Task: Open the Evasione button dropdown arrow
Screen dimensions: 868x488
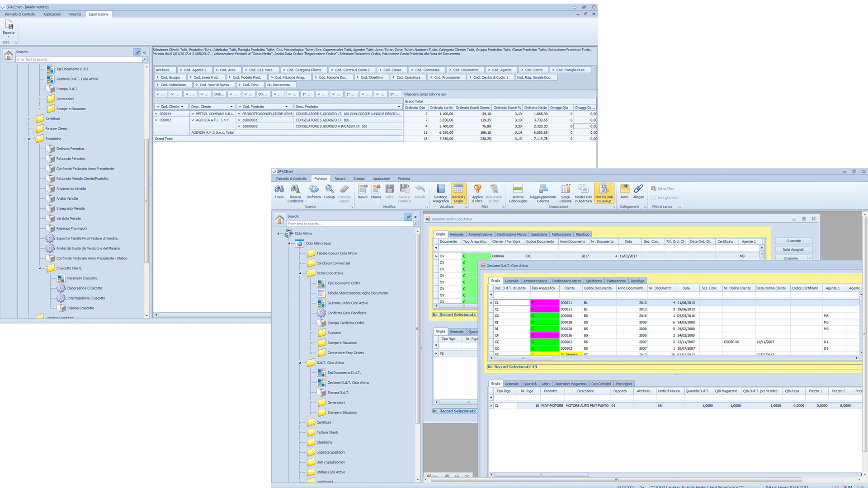Action: click(x=810, y=258)
